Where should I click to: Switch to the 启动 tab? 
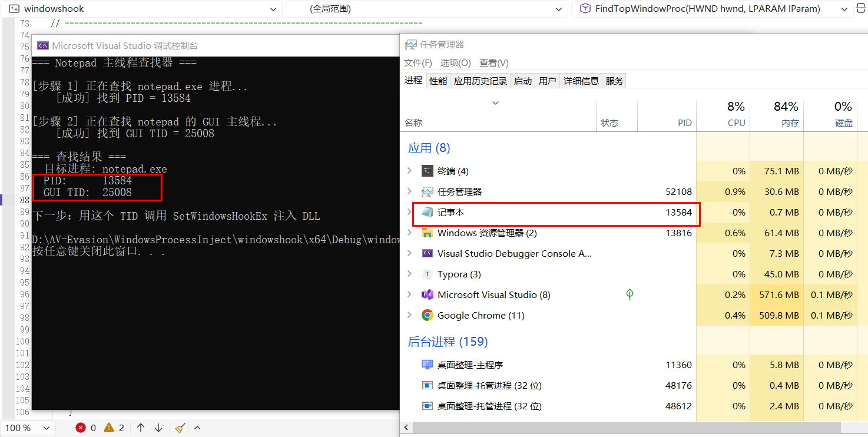click(523, 81)
